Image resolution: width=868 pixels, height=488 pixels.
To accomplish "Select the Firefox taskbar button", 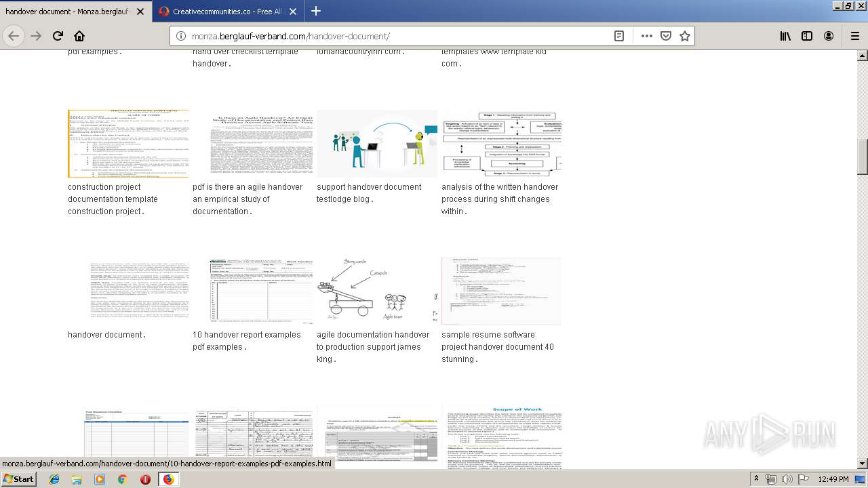I will pos(168,479).
